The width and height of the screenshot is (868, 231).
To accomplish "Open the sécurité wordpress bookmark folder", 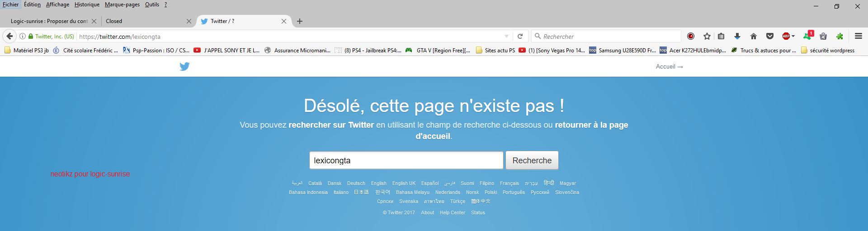I will [828, 51].
